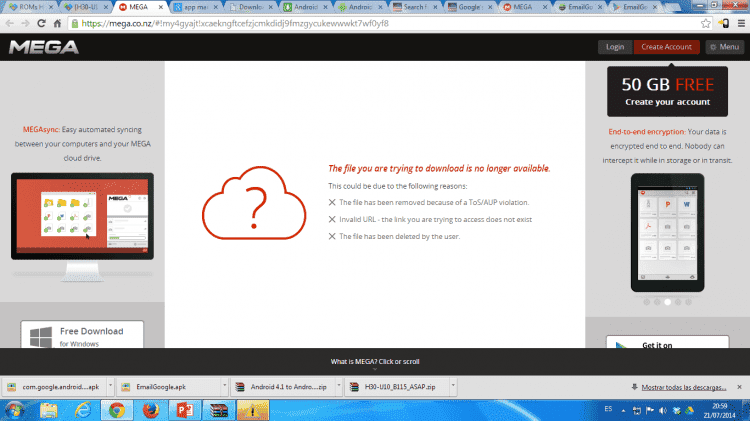This screenshot has height=421, width=750.
Task: Expand options for EmailGoogle.apk download
Action: coord(224,386)
